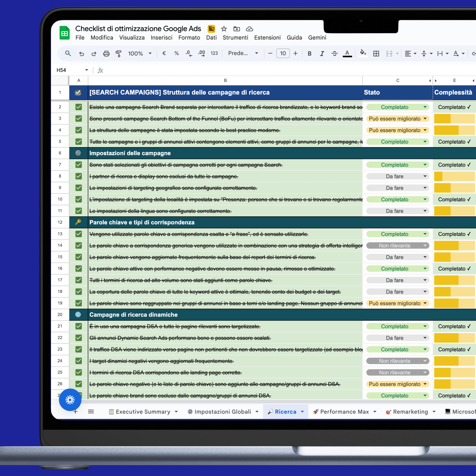Open Gemini from the menu bar
Screen dimensions: 476x476
pos(317,37)
